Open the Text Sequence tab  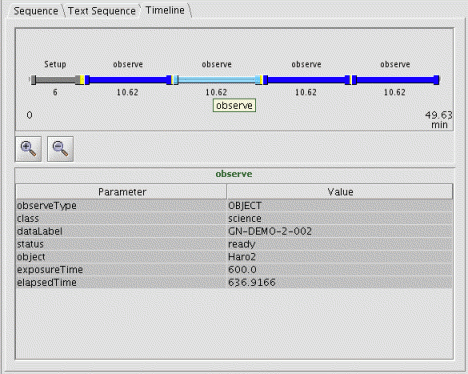(102, 11)
